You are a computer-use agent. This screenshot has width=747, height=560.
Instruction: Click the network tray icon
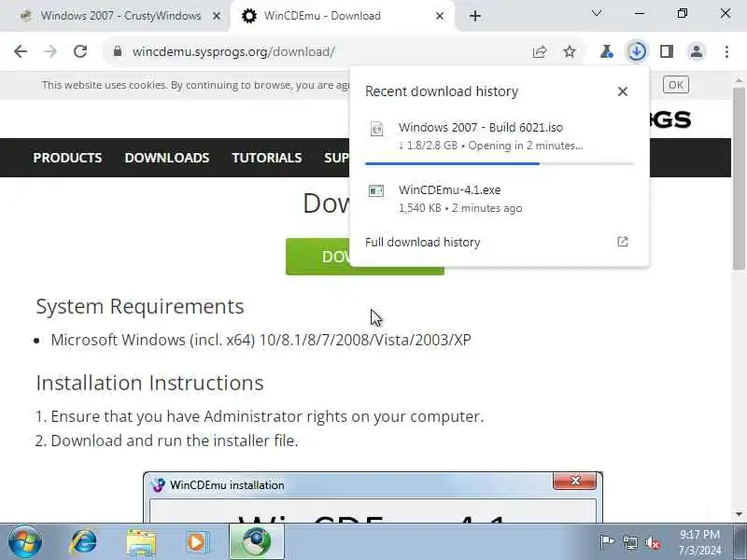point(629,542)
